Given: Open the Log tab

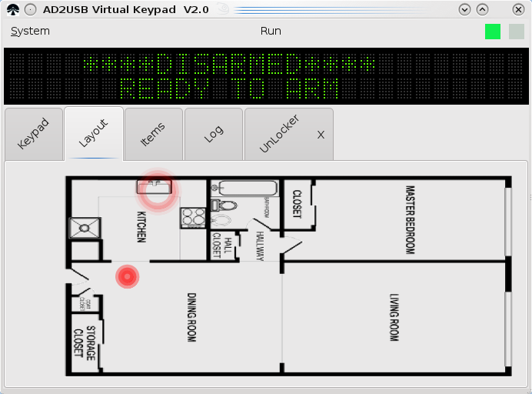Looking at the screenshot, I should click(x=214, y=134).
